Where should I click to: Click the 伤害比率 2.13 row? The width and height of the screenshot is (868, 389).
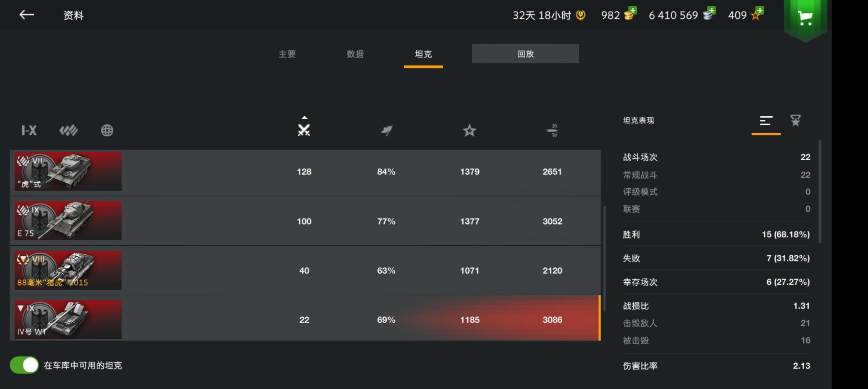pos(717,366)
